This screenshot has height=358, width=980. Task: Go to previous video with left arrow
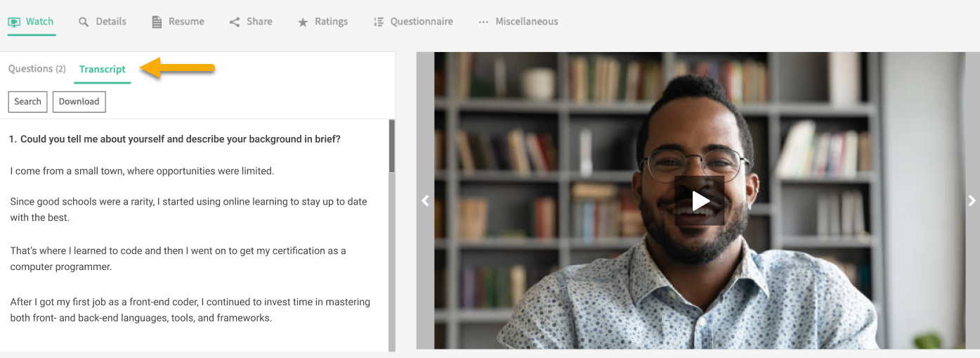(425, 201)
